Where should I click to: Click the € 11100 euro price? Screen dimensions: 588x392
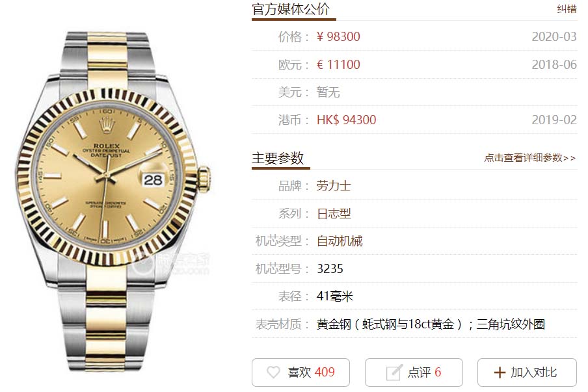coord(338,64)
